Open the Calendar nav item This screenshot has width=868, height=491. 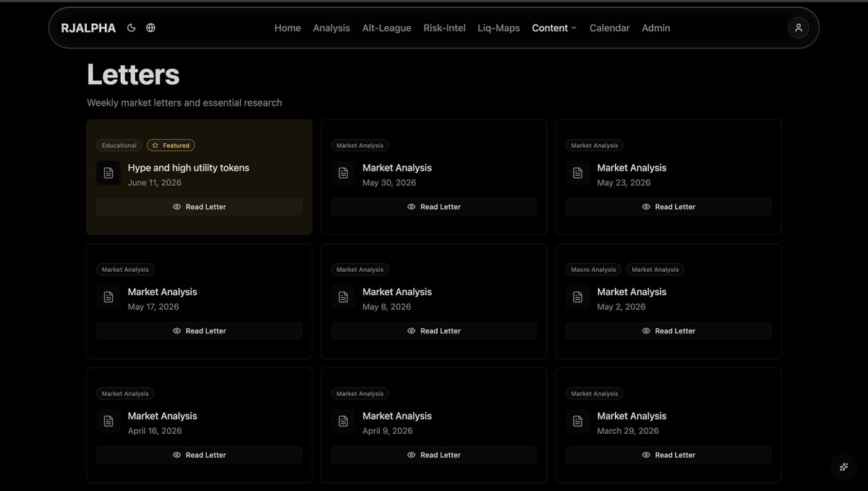609,28
